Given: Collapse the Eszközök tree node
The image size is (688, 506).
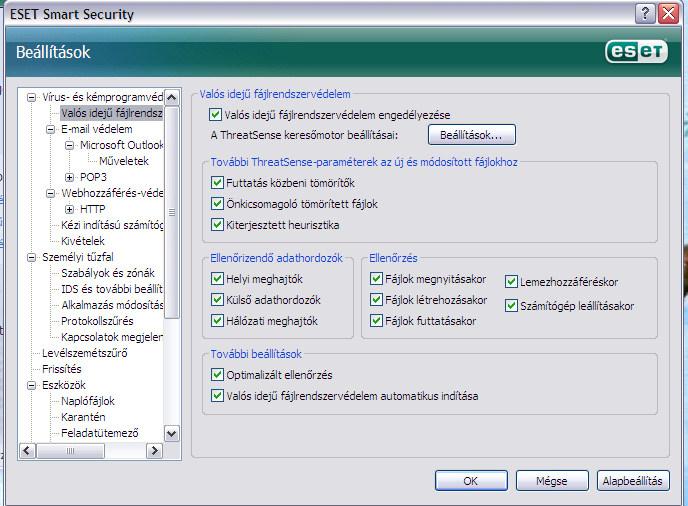Looking at the screenshot, I should (x=32, y=385).
